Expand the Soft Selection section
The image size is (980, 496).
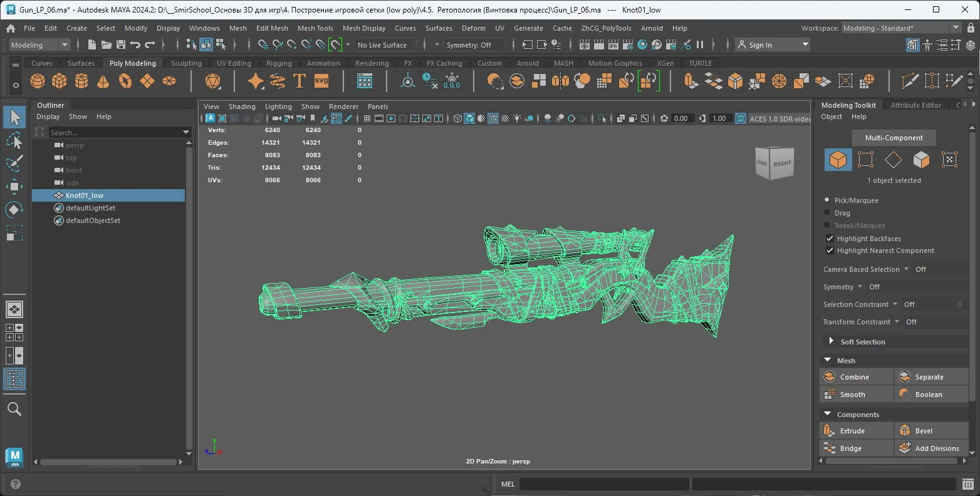tap(831, 341)
